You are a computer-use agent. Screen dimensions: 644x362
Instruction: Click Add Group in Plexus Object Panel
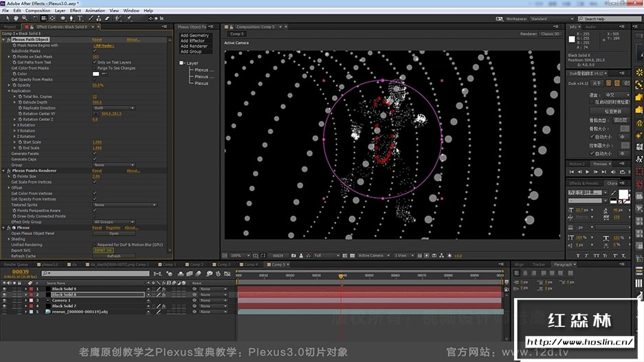pyautogui.click(x=191, y=52)
